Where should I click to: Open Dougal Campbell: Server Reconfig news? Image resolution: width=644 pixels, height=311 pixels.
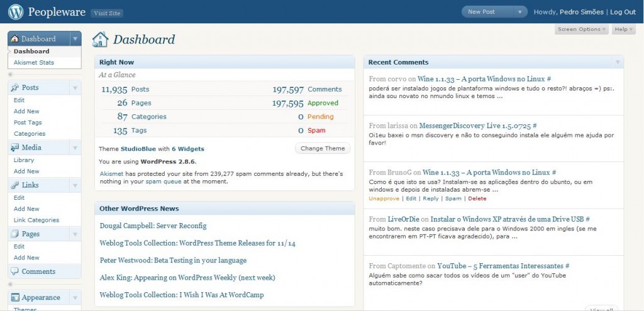[x=153, y=226]
